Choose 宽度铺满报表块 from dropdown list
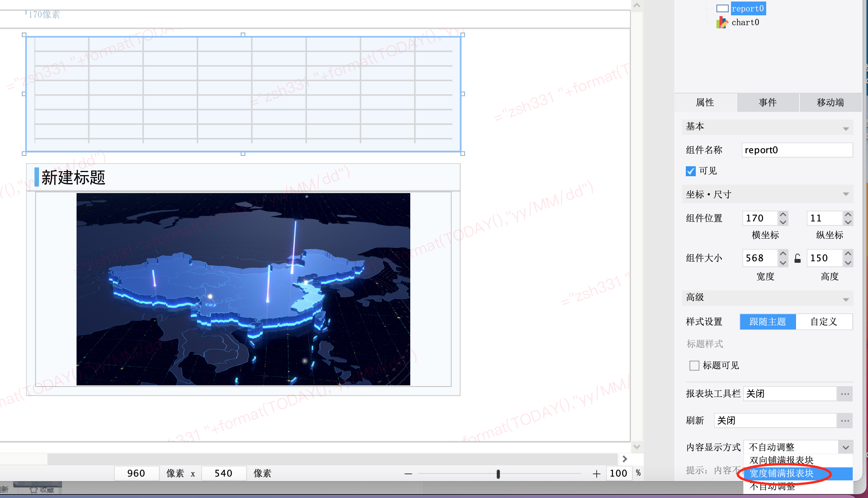 point(782,473)
